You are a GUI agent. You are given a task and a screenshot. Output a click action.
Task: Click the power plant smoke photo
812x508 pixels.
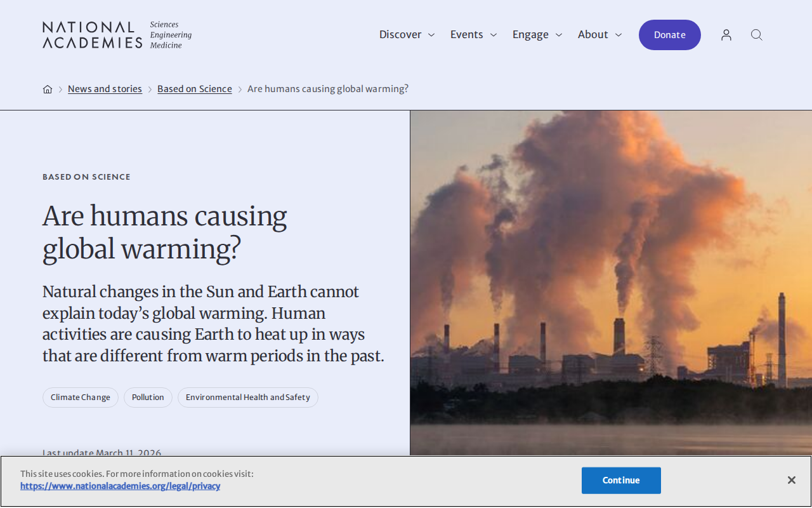[x=611, y=283]
